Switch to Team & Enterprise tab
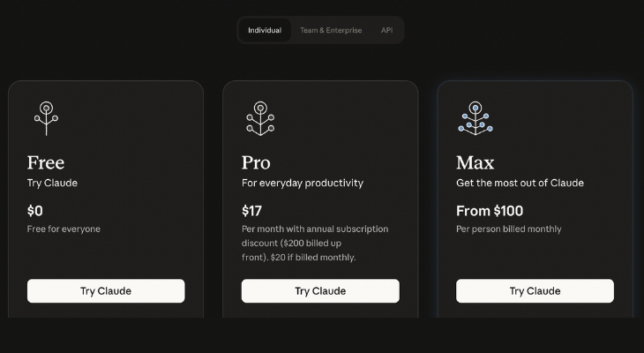 [331, 30]
